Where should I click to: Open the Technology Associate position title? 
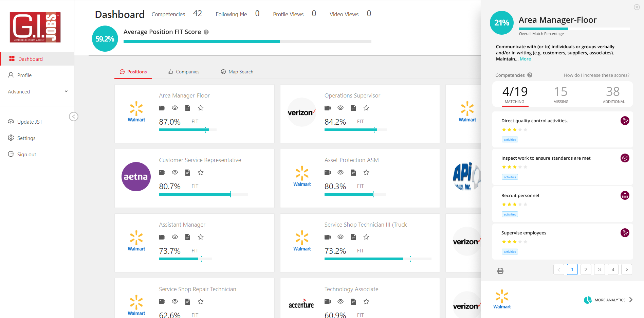(351, 289)
